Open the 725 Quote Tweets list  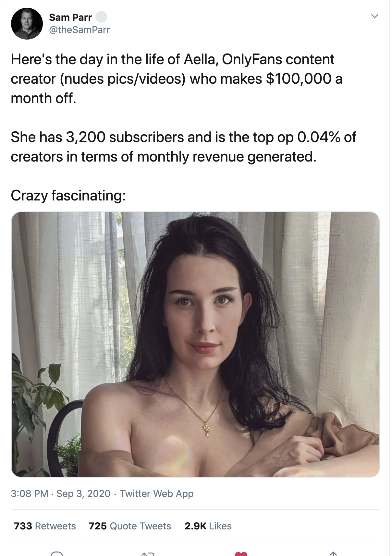coord(130,526)
